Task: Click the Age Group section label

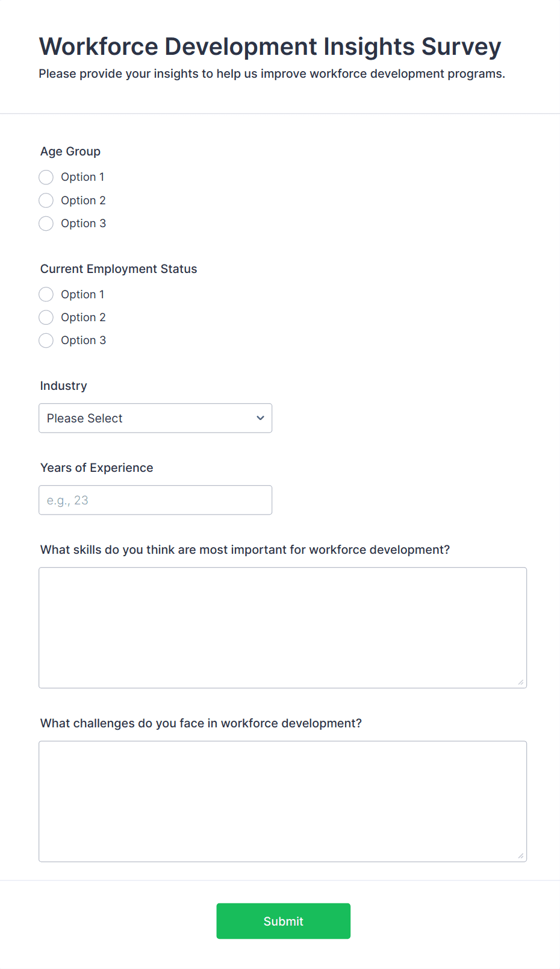Action: coord(70,151)
